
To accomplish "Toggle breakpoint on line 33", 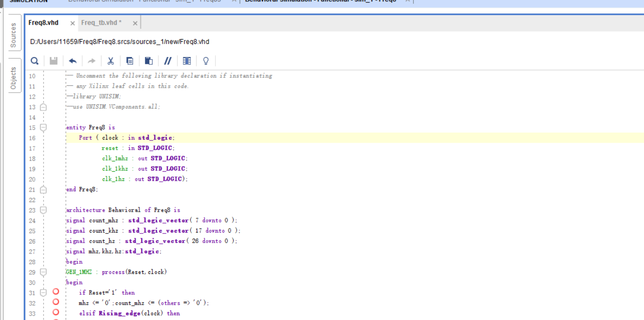I will point(56,312).
